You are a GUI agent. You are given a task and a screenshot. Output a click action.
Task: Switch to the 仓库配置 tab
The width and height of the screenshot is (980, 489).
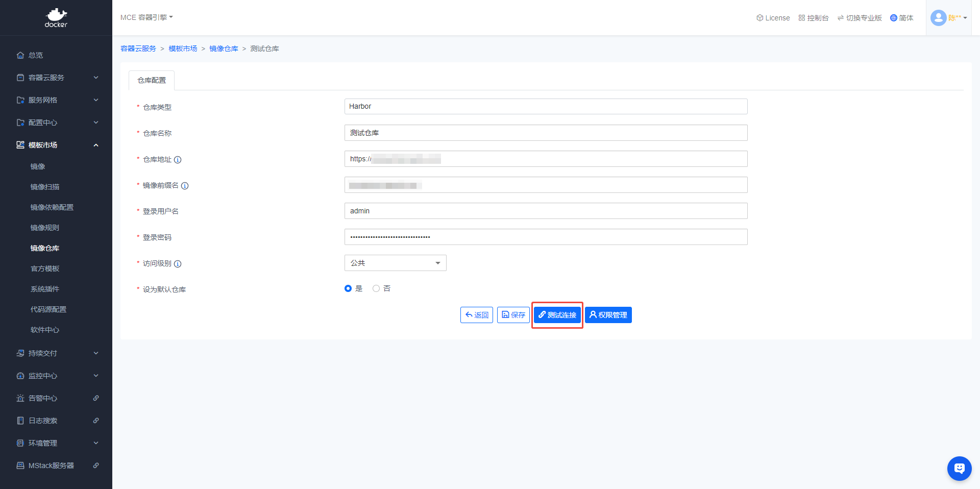(x=152, y=80)
